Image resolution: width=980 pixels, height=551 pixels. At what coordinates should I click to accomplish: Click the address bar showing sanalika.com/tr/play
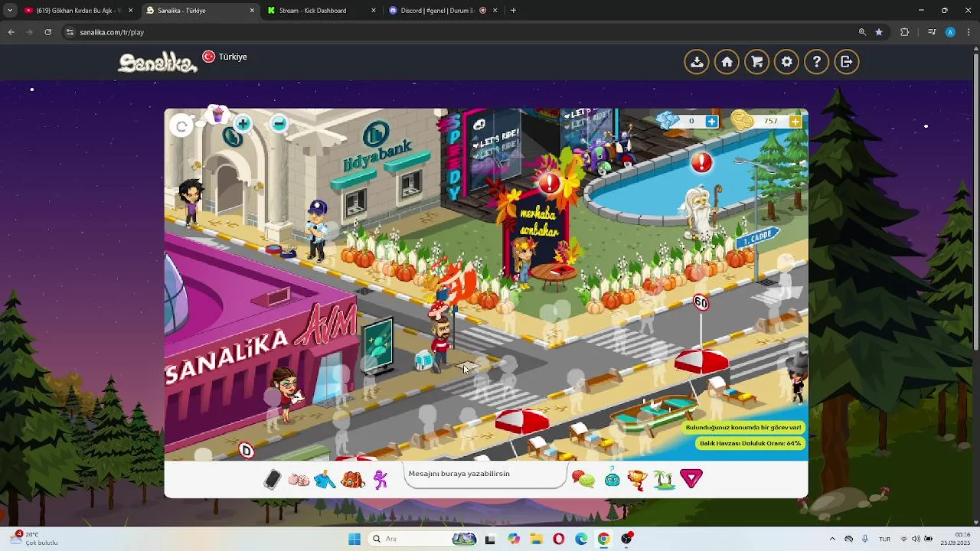(459, 32)
